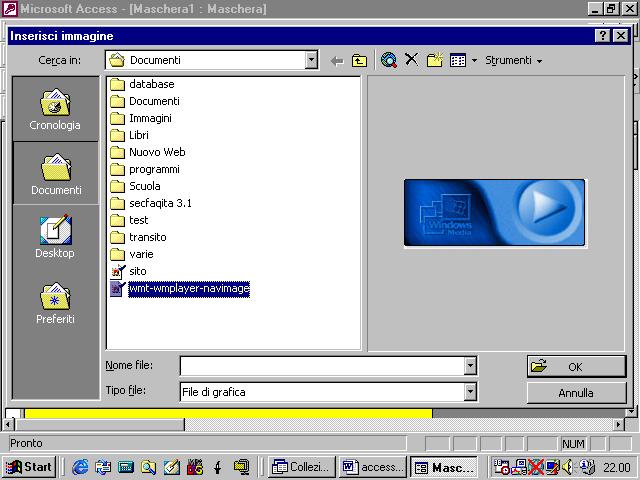Select Documenti in the places bar
640x480 pixels.
click(x=56, y=174)
